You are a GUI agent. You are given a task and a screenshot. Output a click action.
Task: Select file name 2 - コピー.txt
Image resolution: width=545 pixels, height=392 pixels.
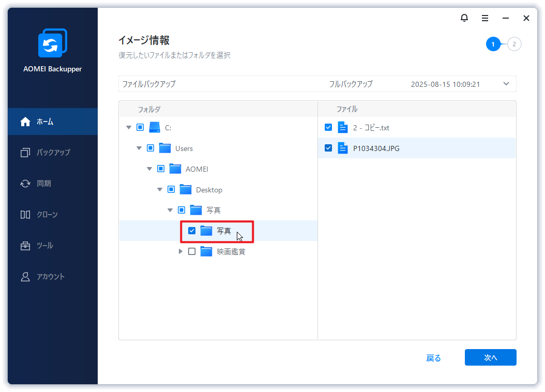[371, 128]
